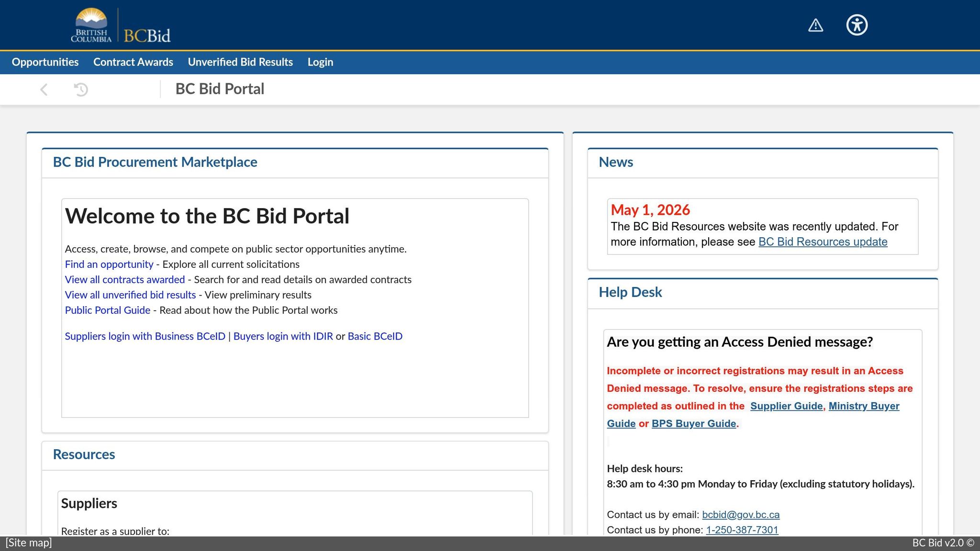Click the News panel heading
The image size is (980, 551).
coord(616,162)
